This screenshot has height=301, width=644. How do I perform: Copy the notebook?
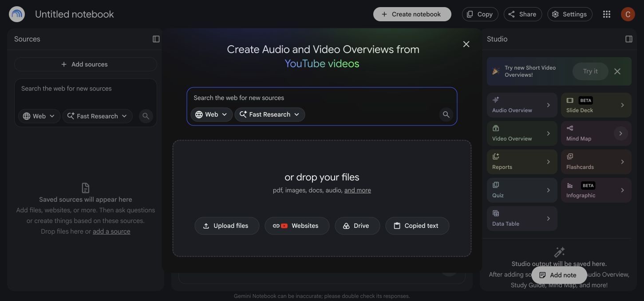480,14
